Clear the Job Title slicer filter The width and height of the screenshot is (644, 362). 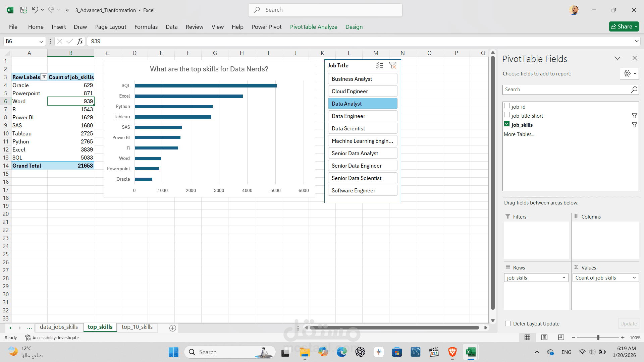pyautogui.click(x=392, y=65)
